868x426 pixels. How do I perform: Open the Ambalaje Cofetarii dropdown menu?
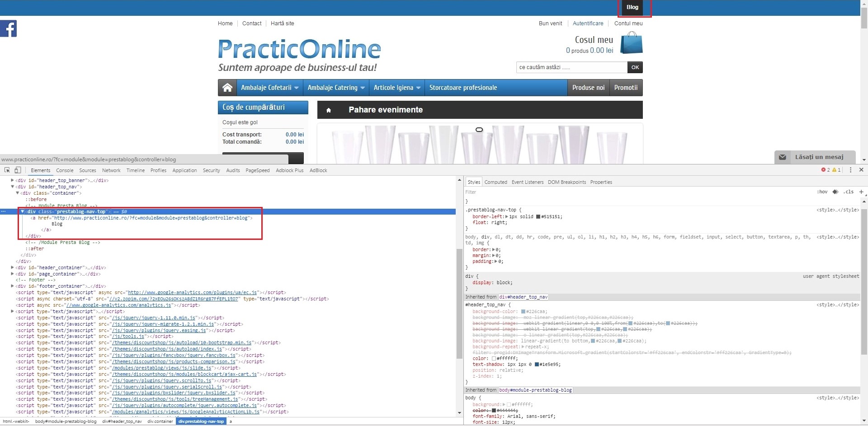click(x=270, y=88)
